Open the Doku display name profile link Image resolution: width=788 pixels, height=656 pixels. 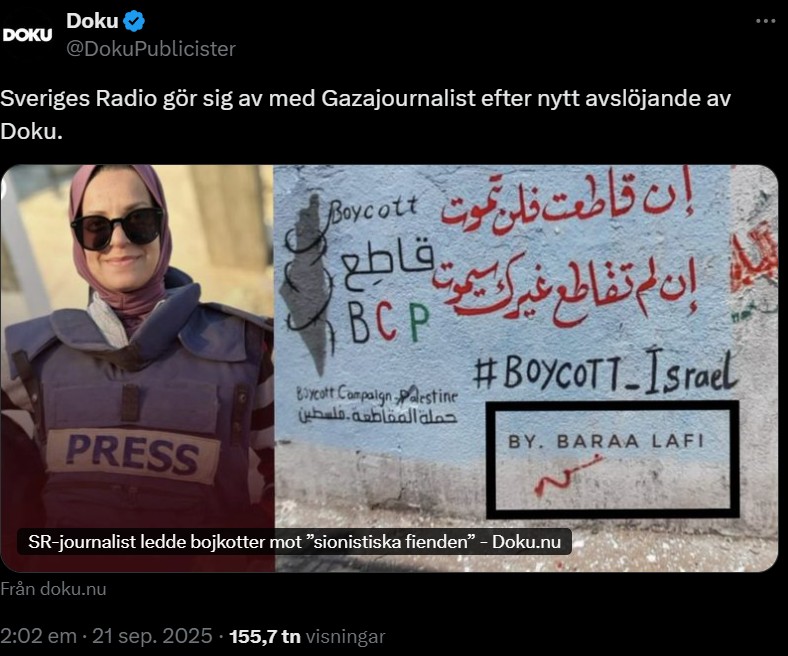click(x=92, y=21)
